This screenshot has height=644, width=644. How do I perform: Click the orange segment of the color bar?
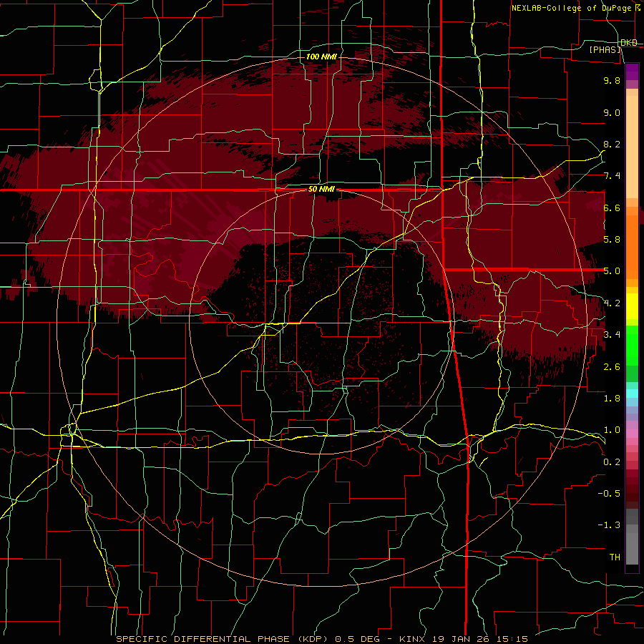632,246
